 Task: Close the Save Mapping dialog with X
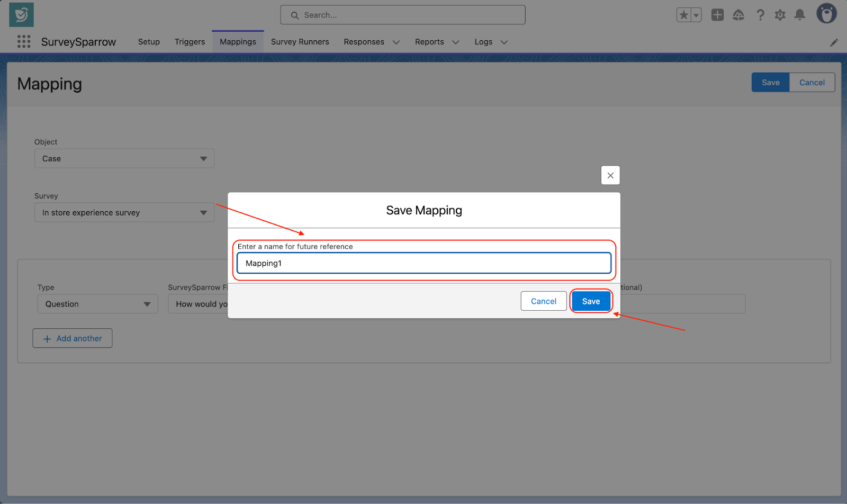tap(610, 175)
